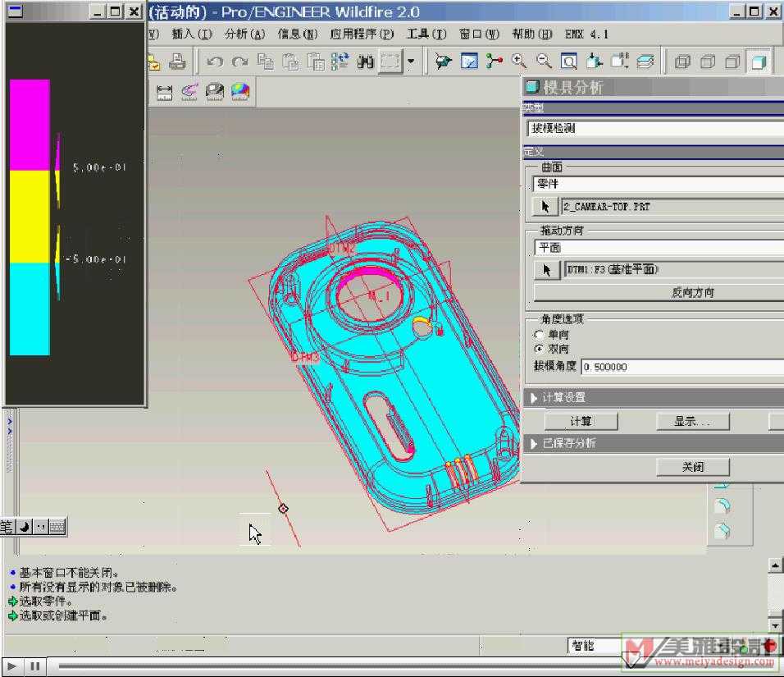Open the 拔模检测 analysis type dropdown

pyautogui.click(x=655, y=129)
